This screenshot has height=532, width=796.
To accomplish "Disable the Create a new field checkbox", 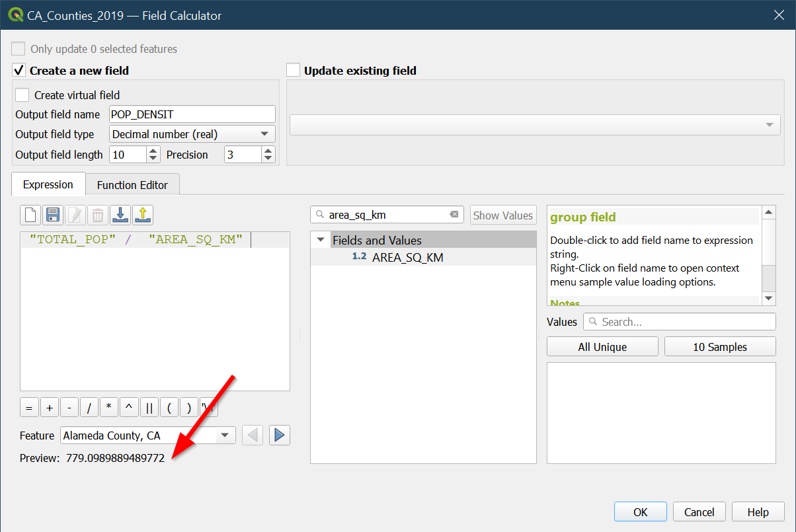I will tap(19, 70).
